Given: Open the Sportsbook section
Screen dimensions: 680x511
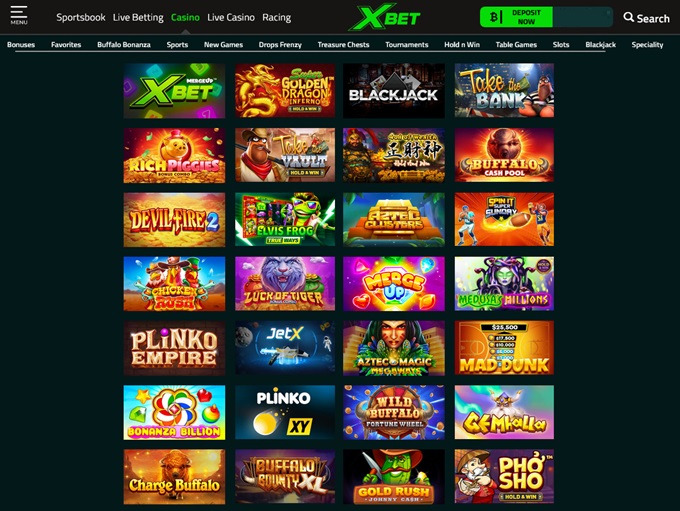Looking at the screenshot, I should [x=81, y=17].
